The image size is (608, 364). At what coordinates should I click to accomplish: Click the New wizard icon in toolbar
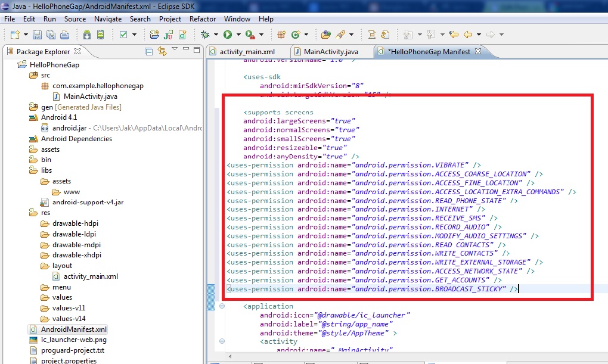tap(15, 35)
